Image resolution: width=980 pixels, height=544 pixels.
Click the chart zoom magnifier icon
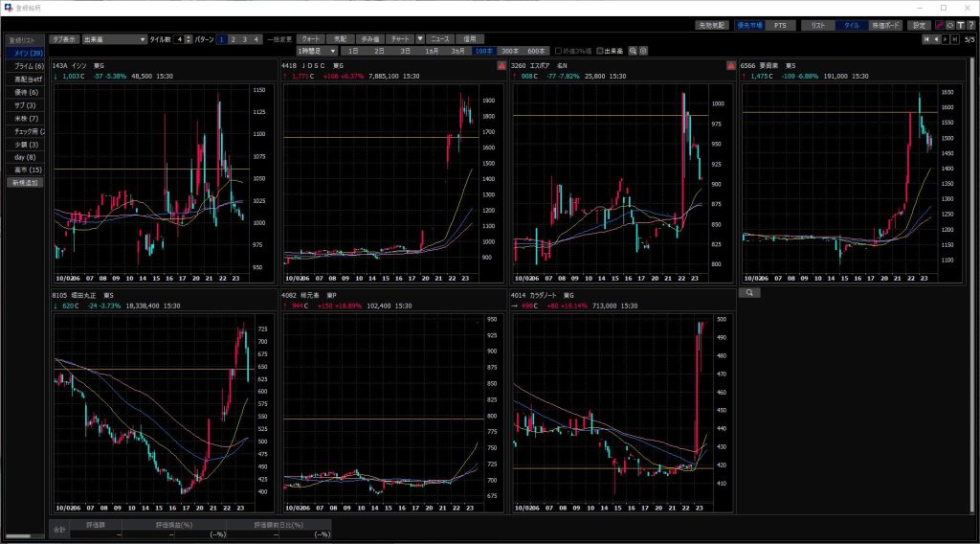point(633,50)
